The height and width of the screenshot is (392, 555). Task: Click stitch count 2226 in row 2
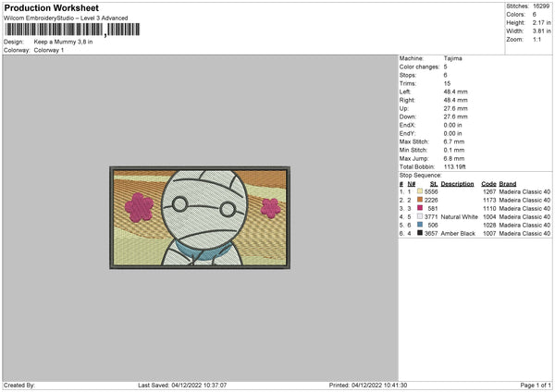[x=431, y=201]
